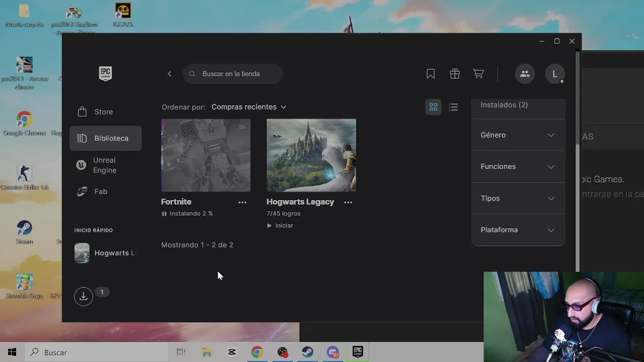Open the Windows Start menu
This screenshot has width=644, height=362.
coord(12,352)
